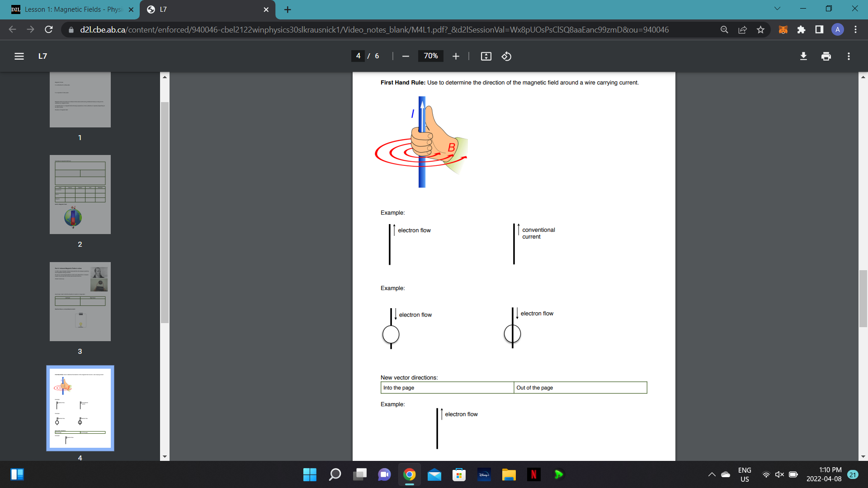Viewport: 868px width, 488px height.
Task: Share this page from address bar
Action: [742, 29]
